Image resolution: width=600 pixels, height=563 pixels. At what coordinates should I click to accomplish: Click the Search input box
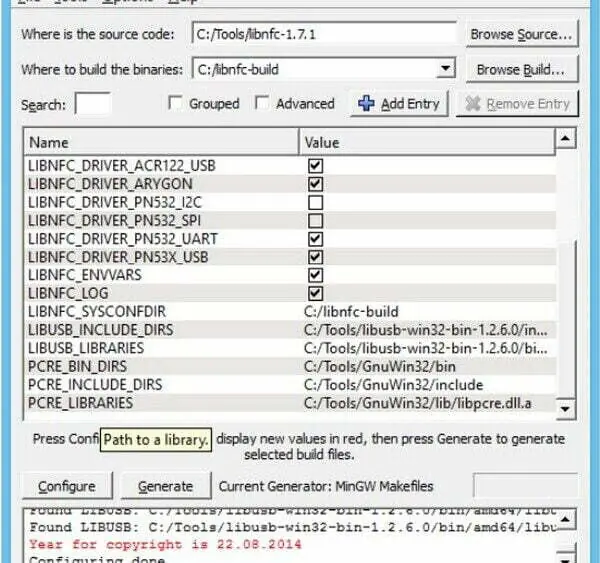pos(93,104)
